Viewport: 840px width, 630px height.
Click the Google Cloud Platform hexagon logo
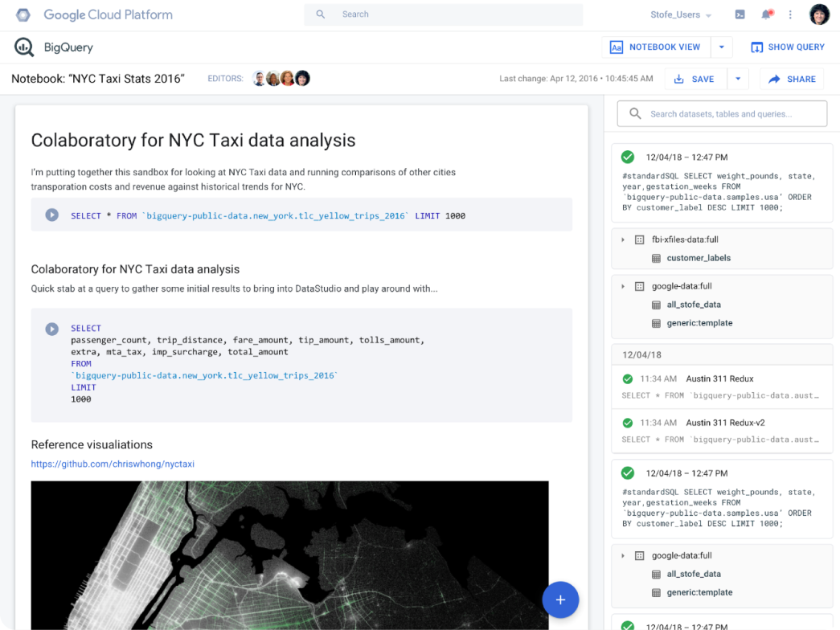(x=24, y=15)
